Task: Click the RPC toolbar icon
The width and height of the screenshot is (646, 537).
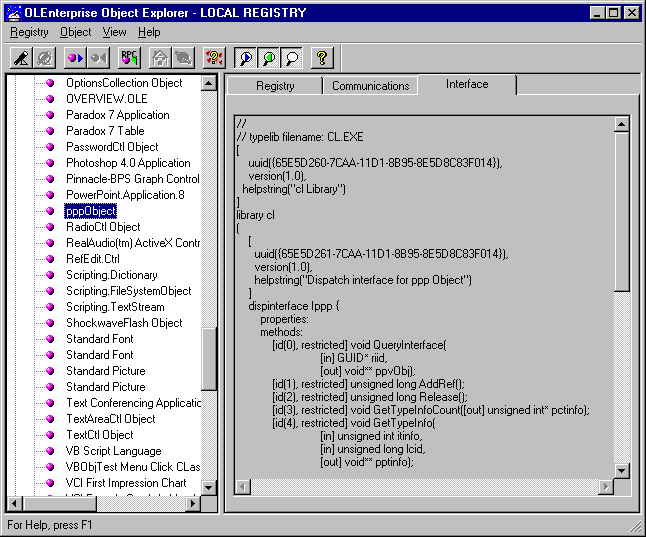Action: [129, 58]
